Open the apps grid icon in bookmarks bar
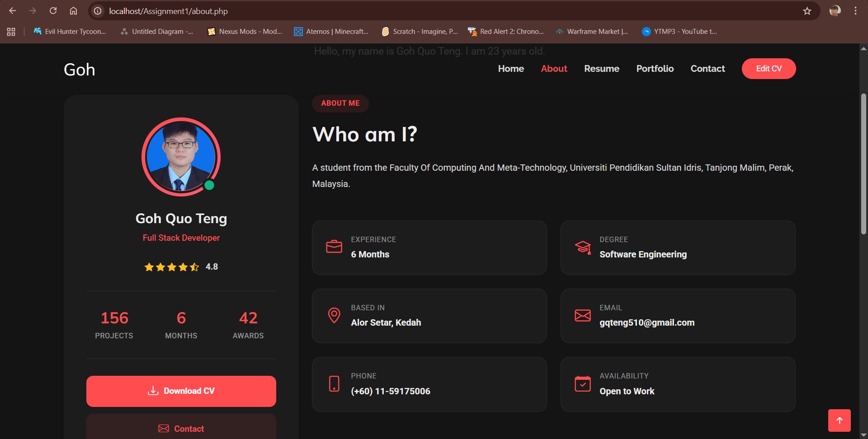The image size is (868, 439). click(11, 32)
